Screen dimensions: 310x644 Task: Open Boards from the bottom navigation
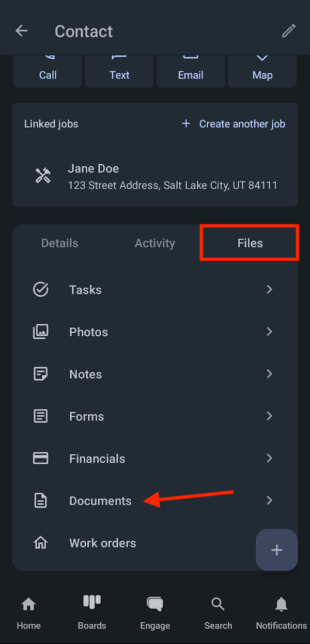pos(91,612)
